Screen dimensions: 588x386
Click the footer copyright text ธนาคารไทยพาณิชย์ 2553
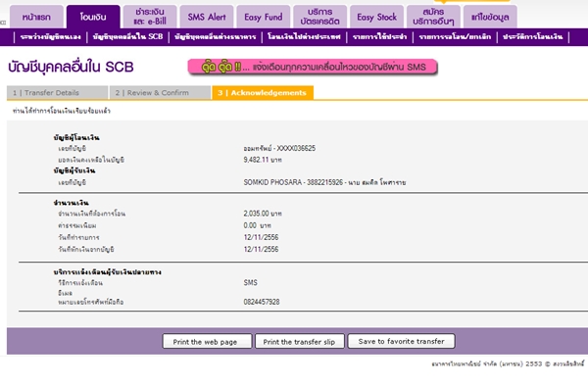[508, 363]
